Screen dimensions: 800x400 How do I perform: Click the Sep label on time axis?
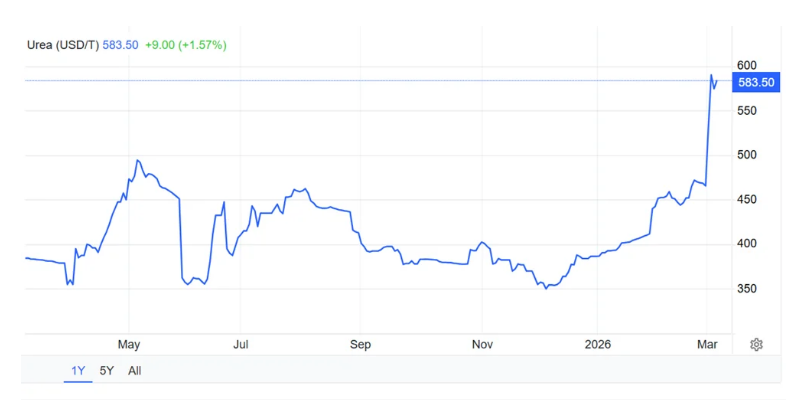(x=361, y=345)
